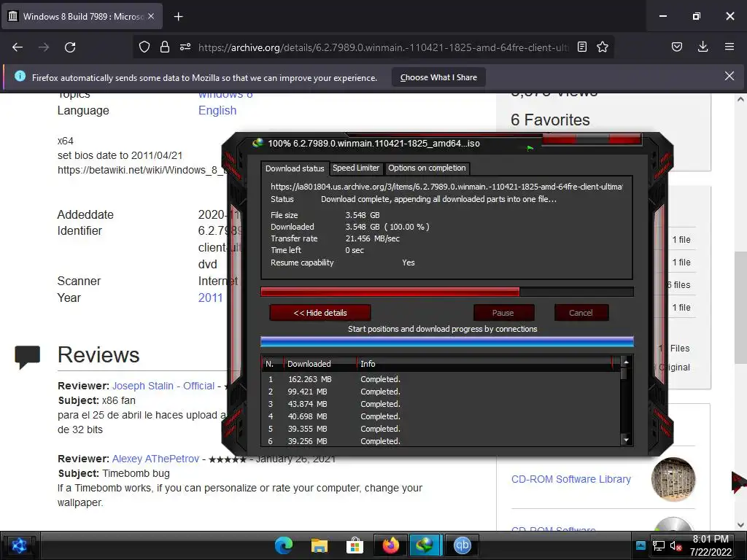
Task: Cancel the download
Action: 581,313
